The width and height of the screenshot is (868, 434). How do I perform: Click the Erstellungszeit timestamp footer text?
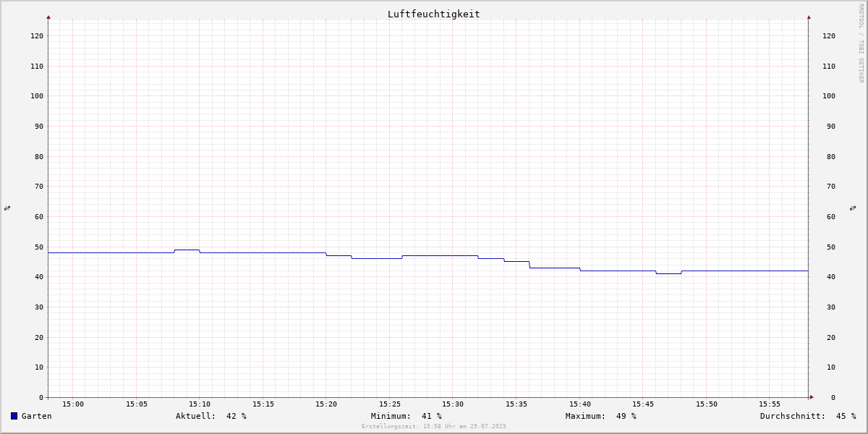point(434,426)
